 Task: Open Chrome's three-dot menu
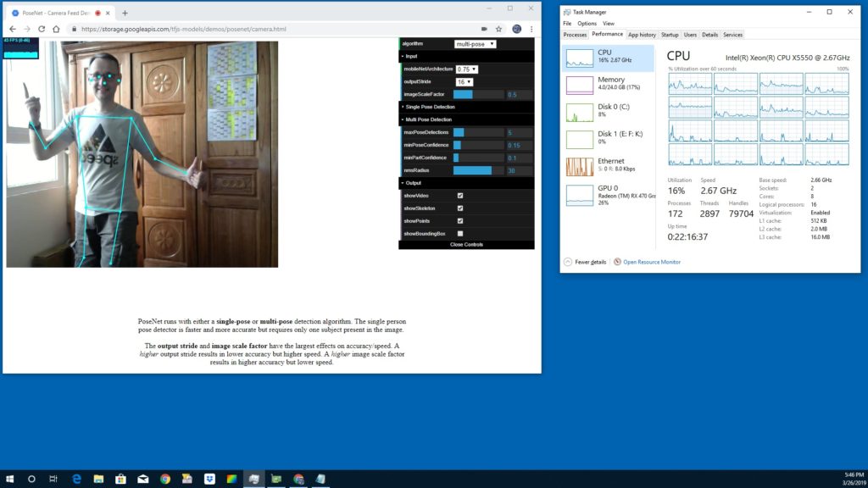(531, 29)
